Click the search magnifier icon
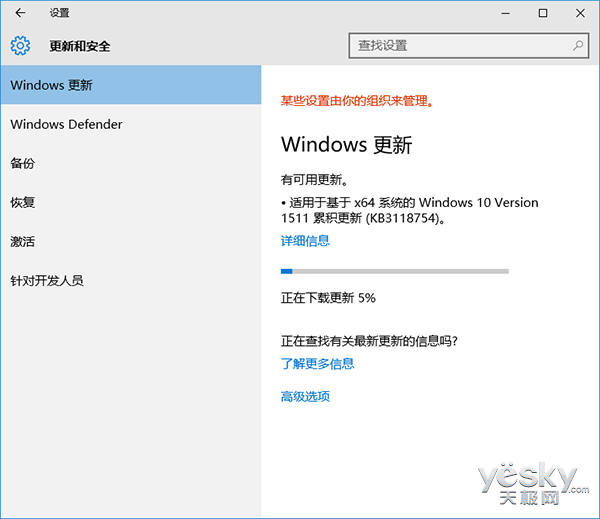This screenshot has width=600, height=519. (x=578, y=46)
